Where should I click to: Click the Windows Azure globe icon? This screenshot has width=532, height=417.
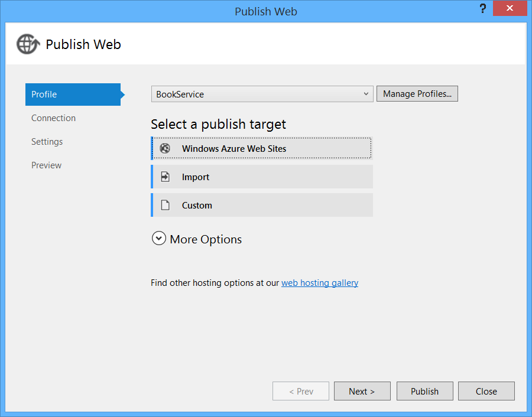(x=166, y=149)
